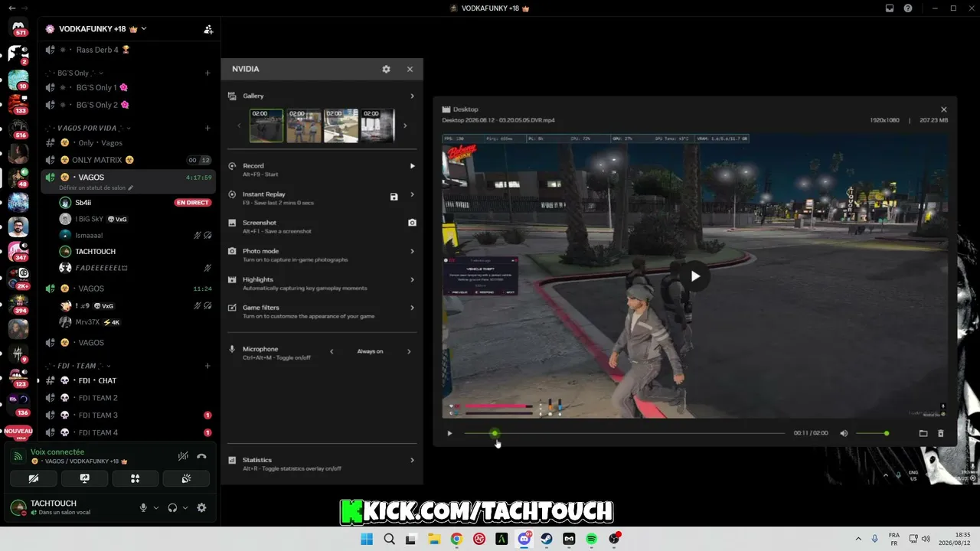
Task: Expand Photo mode options
Action: pyautogui.click(x=412, y=251)
